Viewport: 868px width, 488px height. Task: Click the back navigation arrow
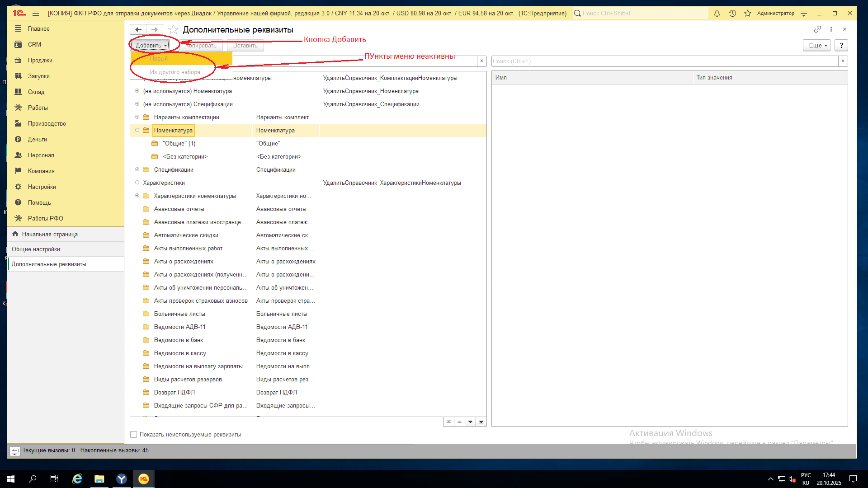[x=138, y=30]
